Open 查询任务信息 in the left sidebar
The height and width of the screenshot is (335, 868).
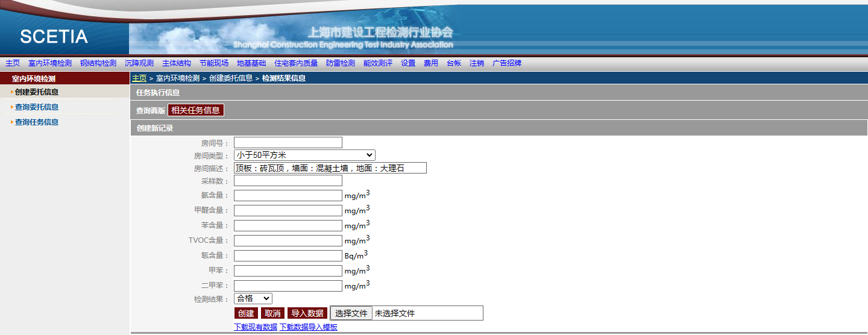[37, 122]
